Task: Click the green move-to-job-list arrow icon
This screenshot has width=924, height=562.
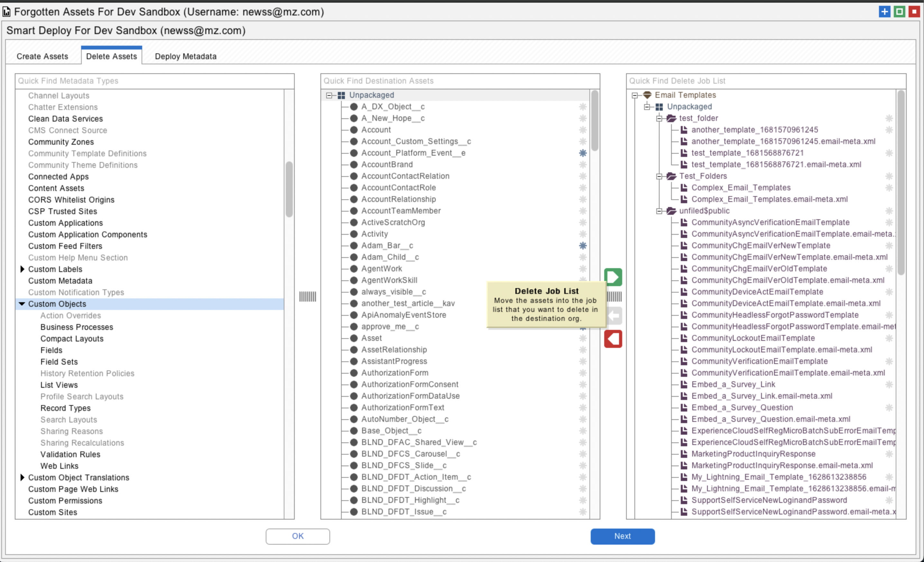Action: [613, 277]
